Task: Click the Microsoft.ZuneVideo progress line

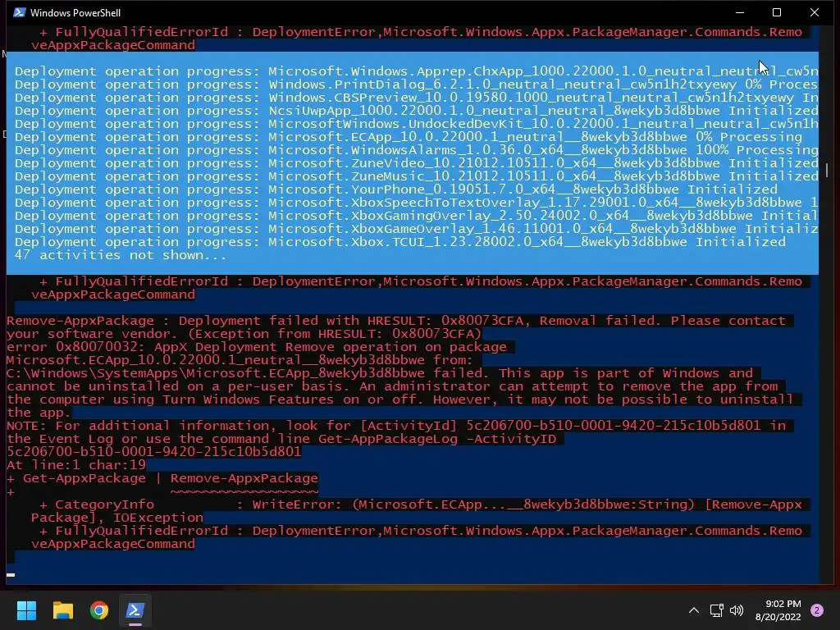Action: pyautogui.click(x=416, y=163)
